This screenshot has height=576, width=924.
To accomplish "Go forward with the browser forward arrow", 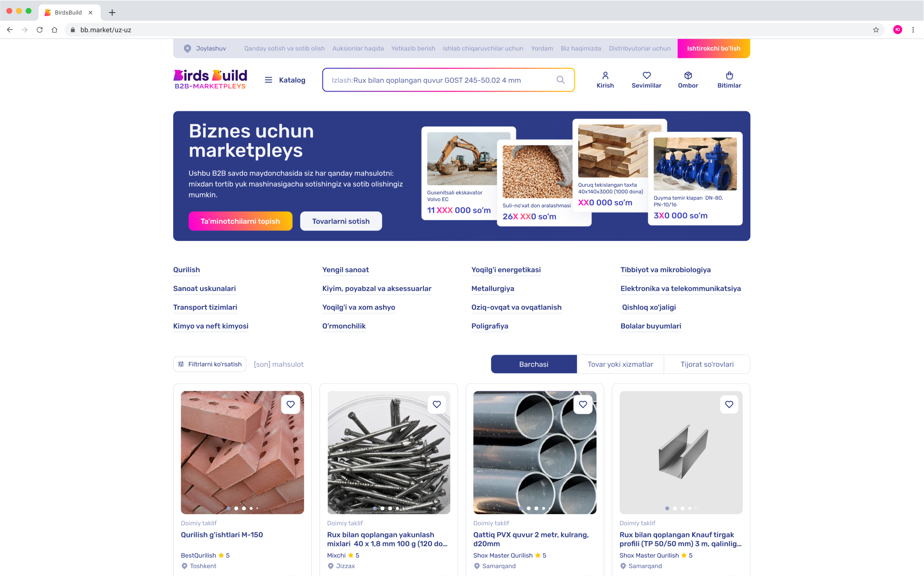I will (x=25, y=30).
